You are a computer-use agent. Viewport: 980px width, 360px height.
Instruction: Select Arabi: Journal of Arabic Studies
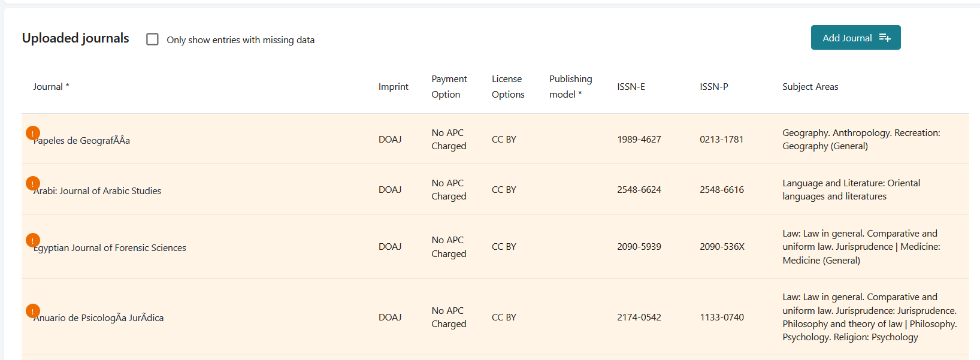[97, 191]
